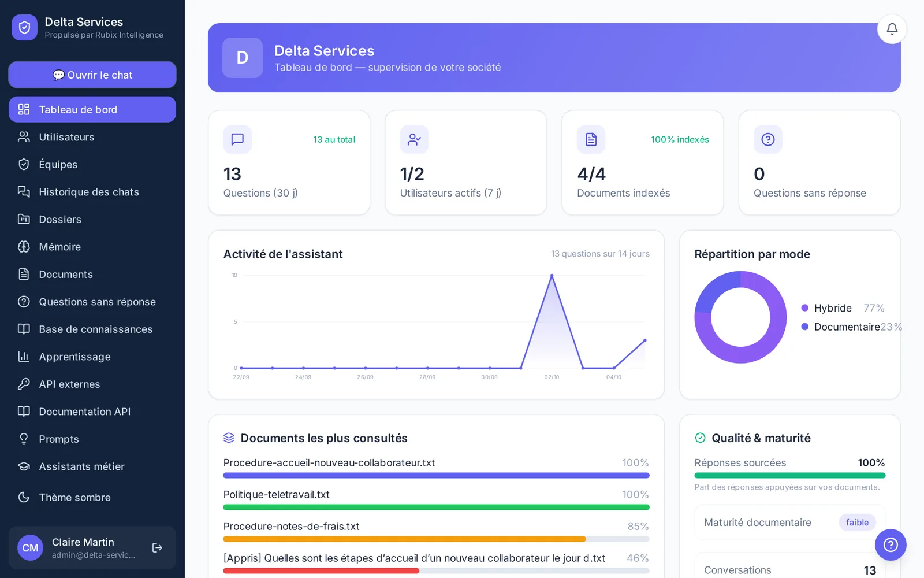The height and width of the screenshot is (578, 924).
Task: Click the Procedure-notes-de-frais.txt document name
Action: pos(291,526)
